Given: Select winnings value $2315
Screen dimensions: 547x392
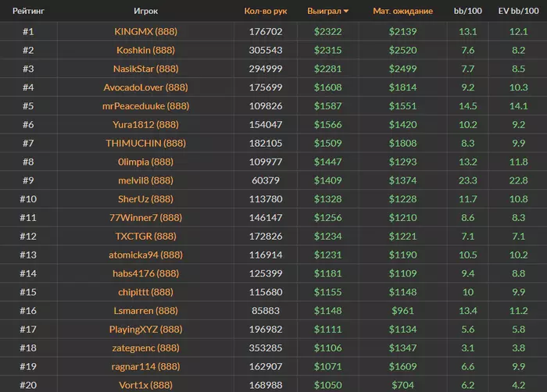Looking at the screenshot, I should [x=327, y=50].
